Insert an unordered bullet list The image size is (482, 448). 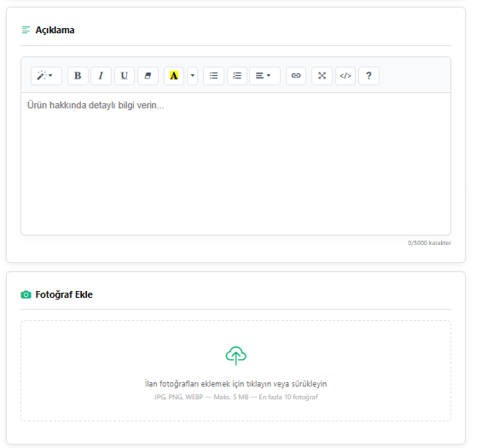(x=213, y=76)
